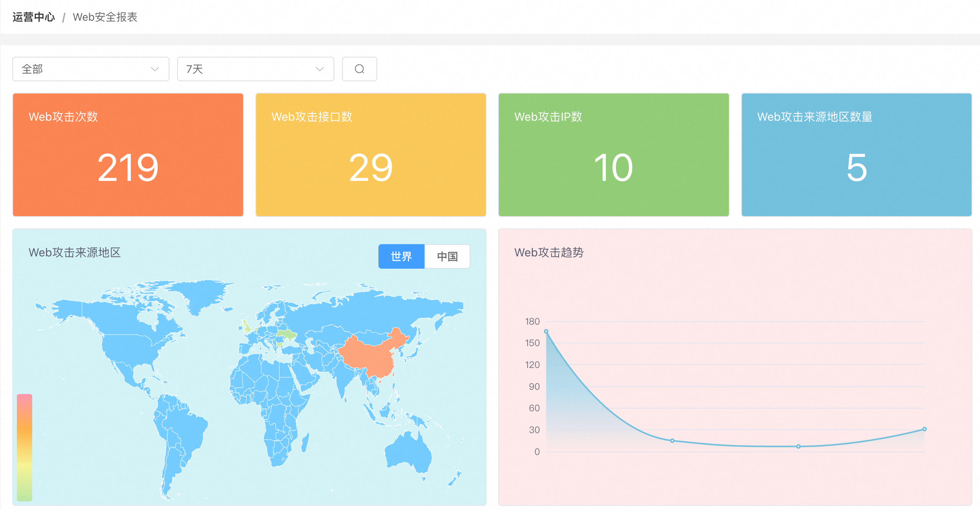Click the orange Web攻击次数 card

(x=128, y=155)
